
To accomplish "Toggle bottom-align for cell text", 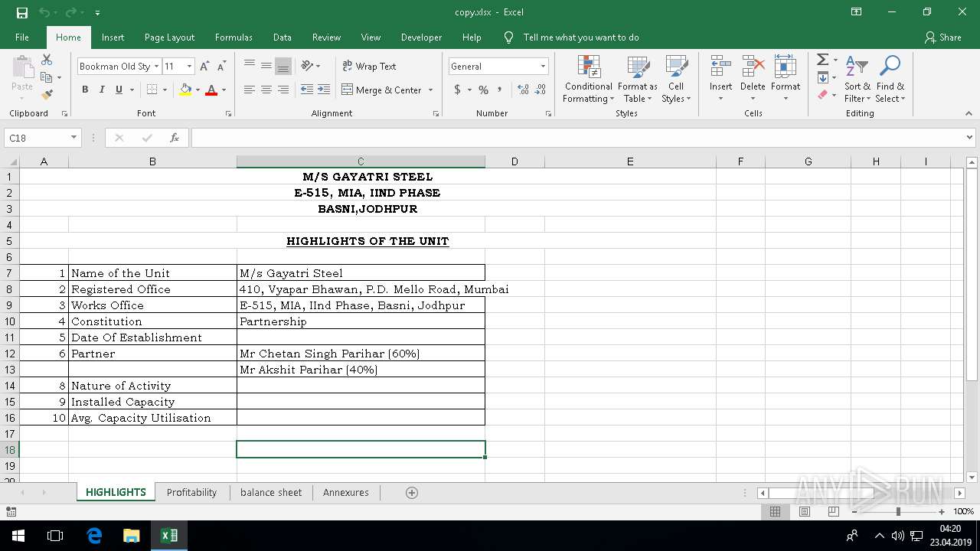I will tap(283, 66).
